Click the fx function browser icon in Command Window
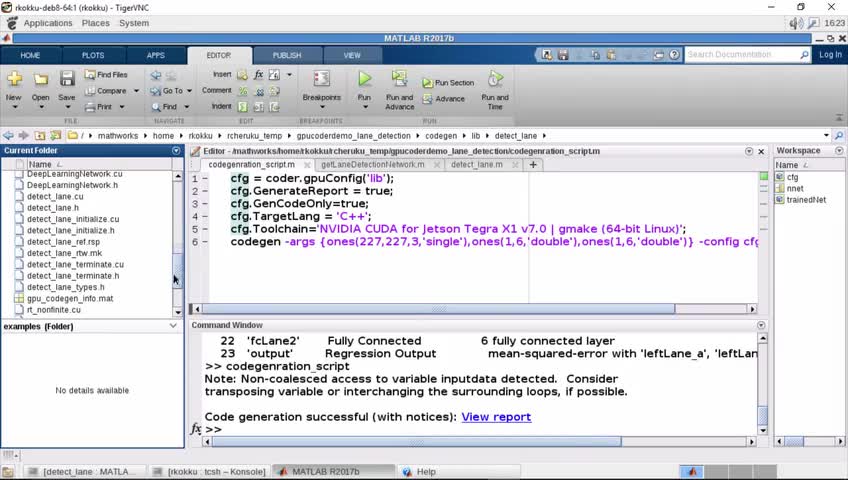The image size is (848, 480). (196, 429)
